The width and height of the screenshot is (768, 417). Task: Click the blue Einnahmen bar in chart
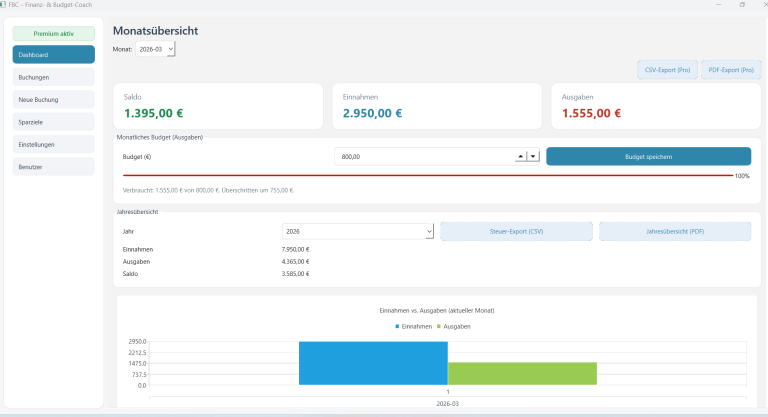373,363
